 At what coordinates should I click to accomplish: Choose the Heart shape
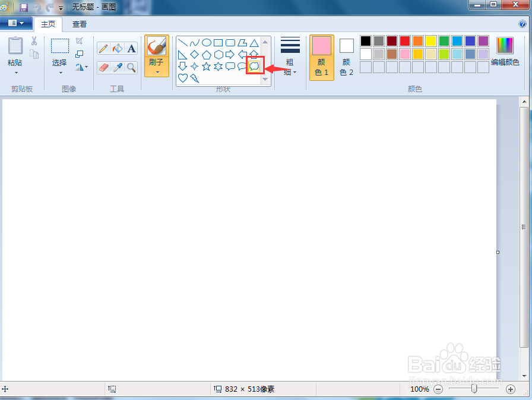[x=182, y=78]
